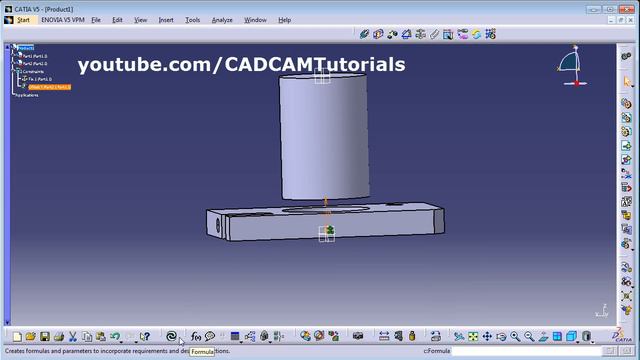Image resolution: width=640 pixels, height=360 pixels.
Task: Click the Design Table icon
Action: pos(235,336)
